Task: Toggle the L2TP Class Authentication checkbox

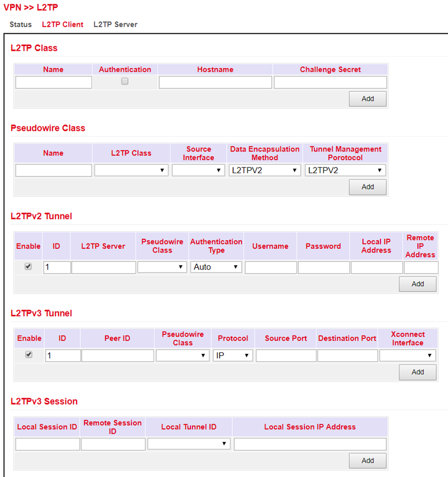Action: [x=125, y=81]
